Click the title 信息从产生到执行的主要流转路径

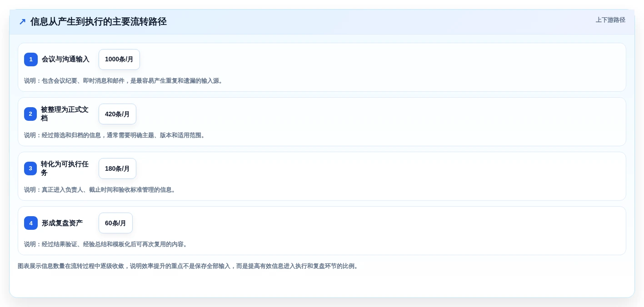tap(99, 22)
